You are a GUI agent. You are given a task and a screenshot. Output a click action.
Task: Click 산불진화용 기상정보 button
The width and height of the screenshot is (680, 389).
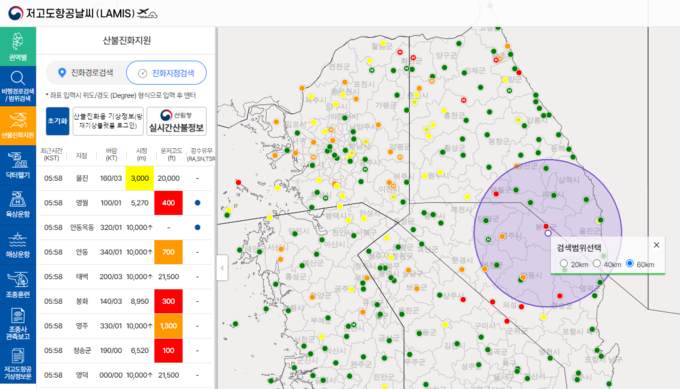pyautogui.click(x=108, y=121)
